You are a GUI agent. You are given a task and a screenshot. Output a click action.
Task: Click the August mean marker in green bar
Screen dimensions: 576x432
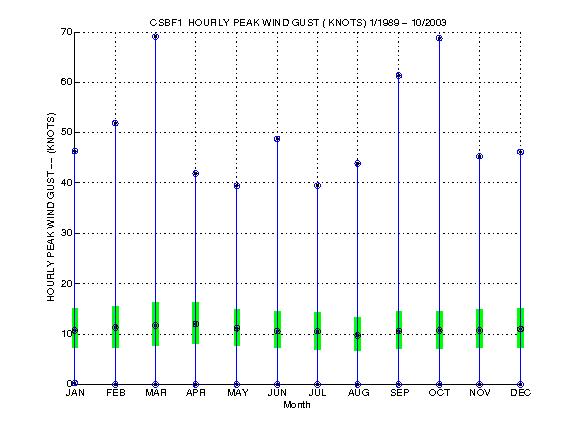point(358,335)
